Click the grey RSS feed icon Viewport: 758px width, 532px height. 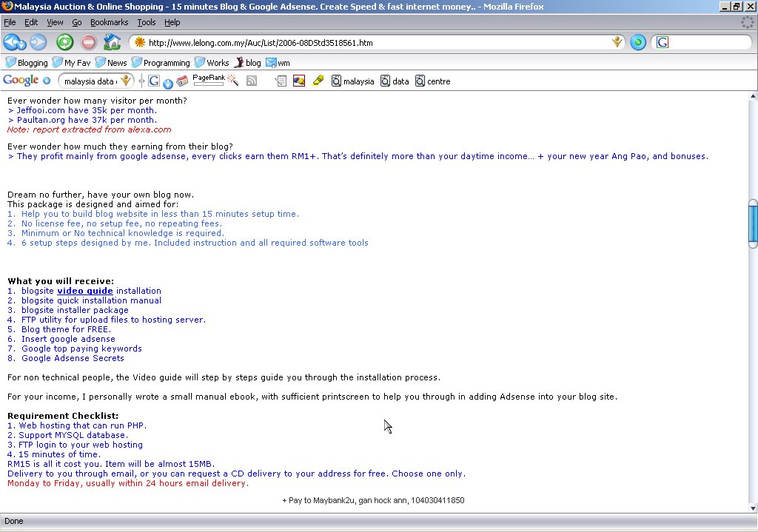click(252, 81)
